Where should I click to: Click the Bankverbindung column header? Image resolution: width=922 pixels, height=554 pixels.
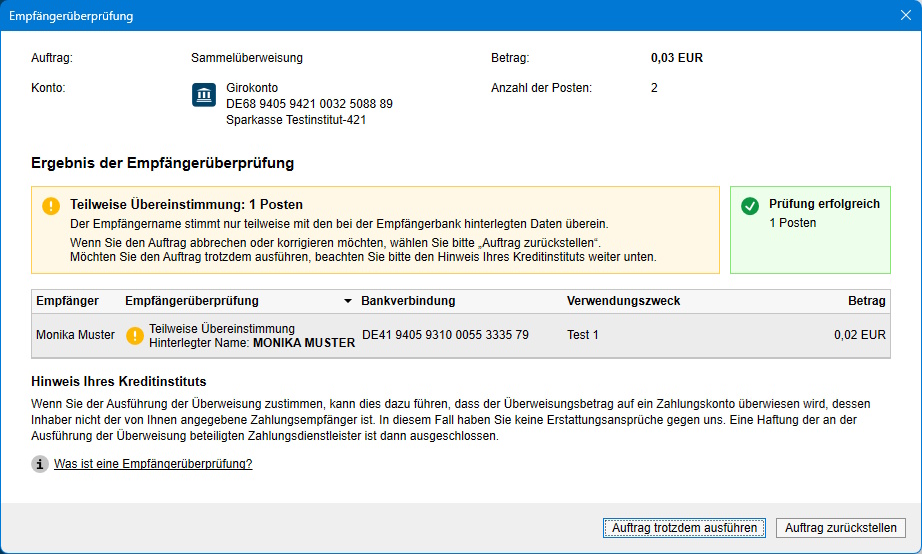tap(408, 301)
